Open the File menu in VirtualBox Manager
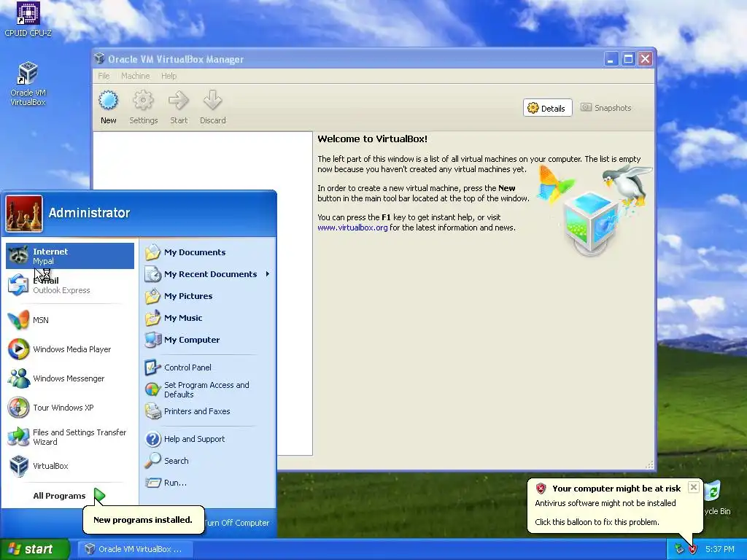The image size is (747, 560). 104,76
